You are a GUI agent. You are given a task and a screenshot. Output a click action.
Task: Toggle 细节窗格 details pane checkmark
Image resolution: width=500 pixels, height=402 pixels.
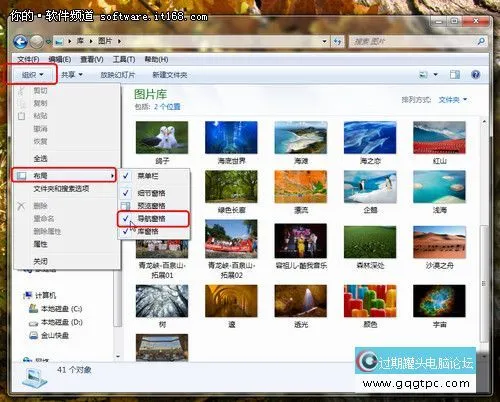tap(126, 193)
